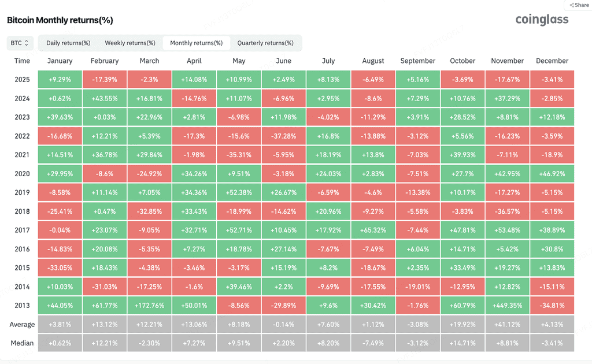Viewport: 592px width, 364px height.
Task: Switch to Weekly returns(%) tab
Action: (x=130, y=43)
